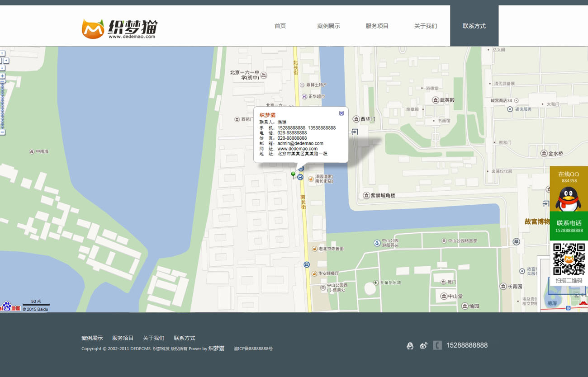The width and height of the screenshot is (588, 377).
Task: Zoom out using the bottom minus button
Action: click(2, 132)
